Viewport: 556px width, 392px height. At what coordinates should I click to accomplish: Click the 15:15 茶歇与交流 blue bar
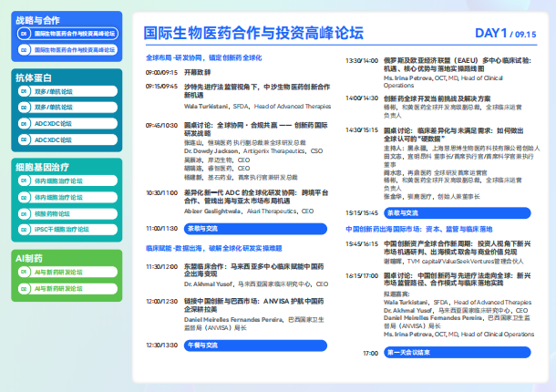(x=457, y=212)
